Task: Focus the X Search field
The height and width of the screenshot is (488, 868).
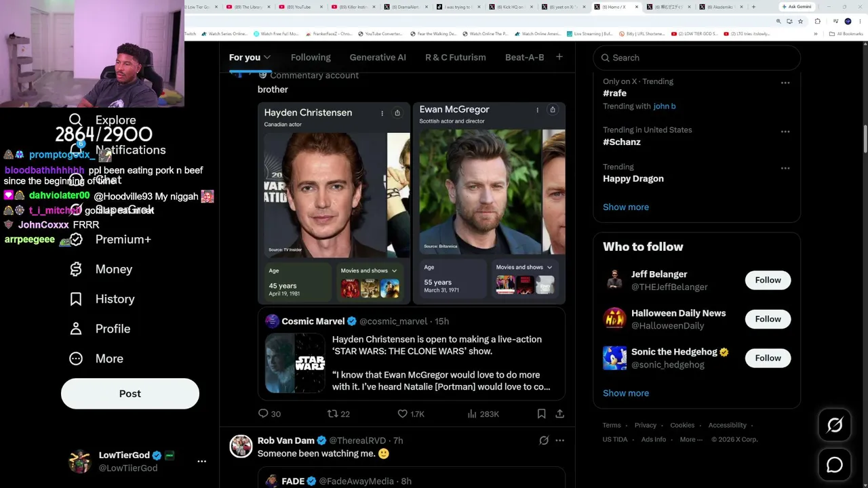Action: [x=697, y=58]
